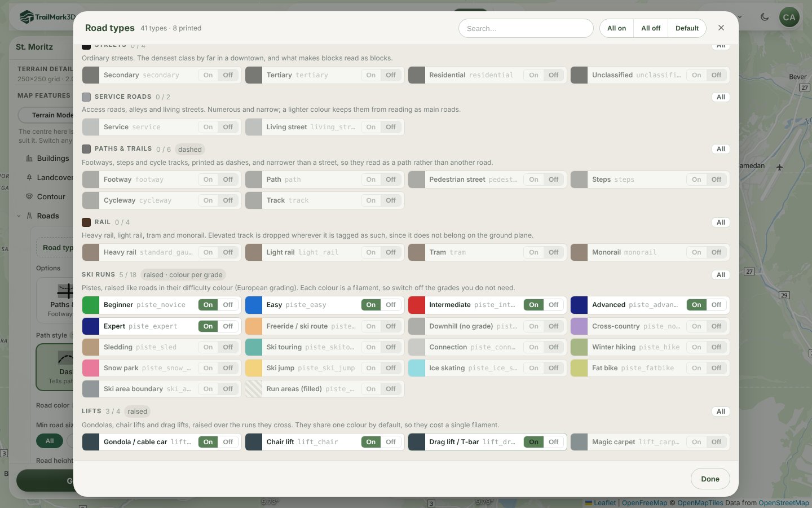
Task: Open the OpenStreetMap attribution link
Action: click(x=784, y=503)
